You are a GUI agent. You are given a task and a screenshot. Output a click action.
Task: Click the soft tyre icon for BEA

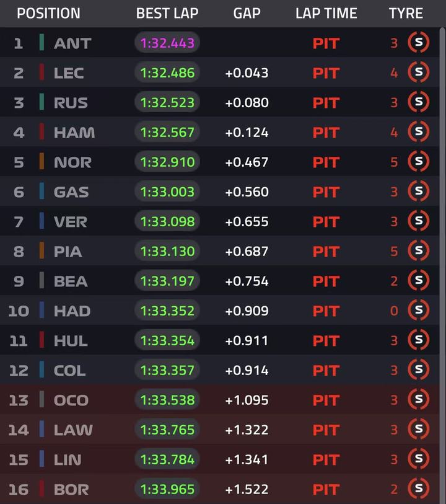(x=419, y=281)
